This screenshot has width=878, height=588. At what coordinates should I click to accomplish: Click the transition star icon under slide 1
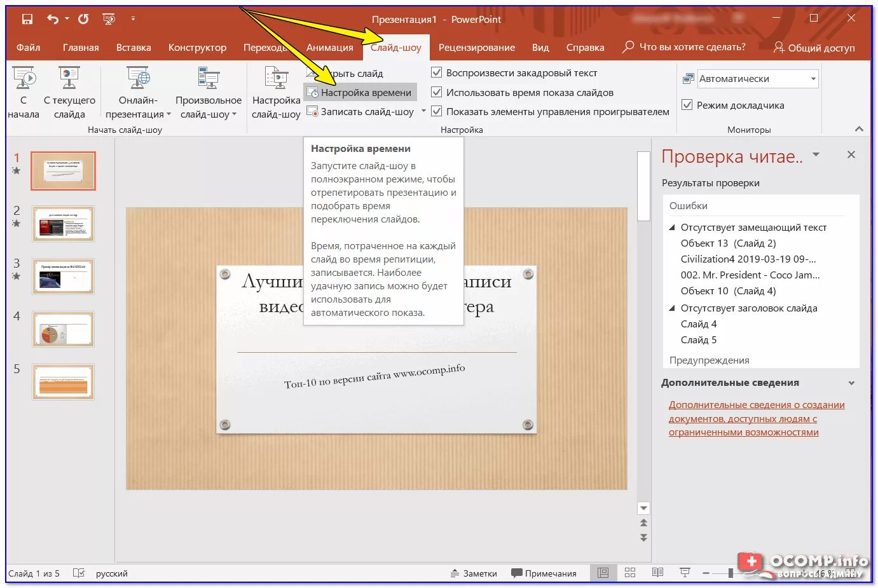click(x=17, y=170)
